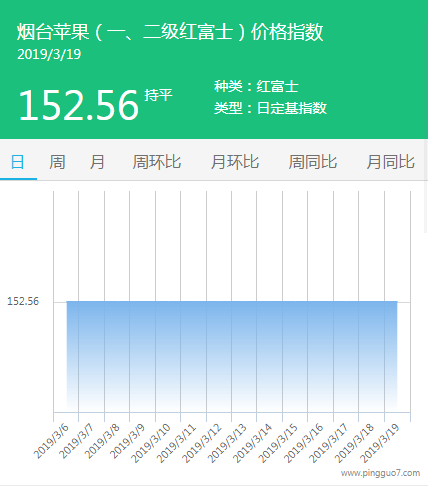Click the blue area chart fill
428x486 pixels.
(x=232, y=356)
